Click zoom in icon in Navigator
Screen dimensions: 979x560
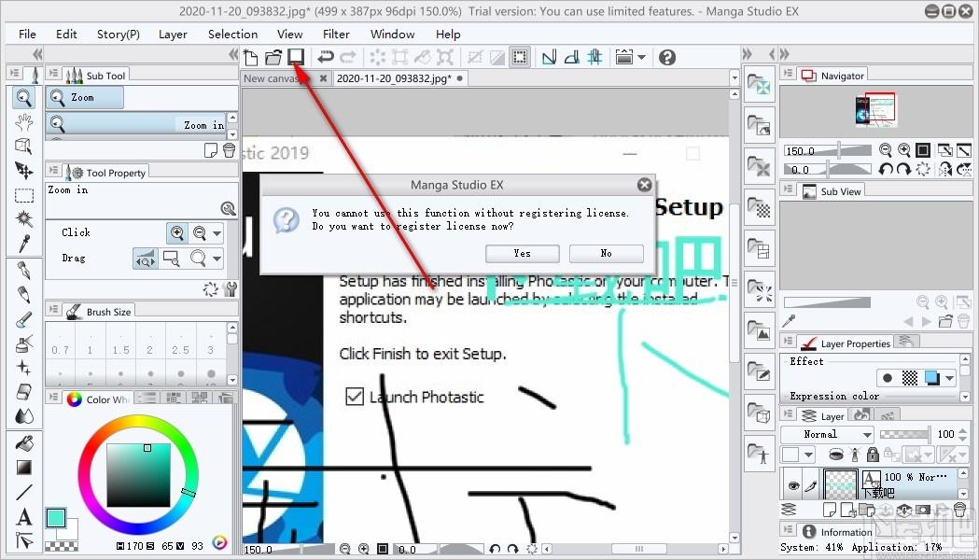(904, 150)
